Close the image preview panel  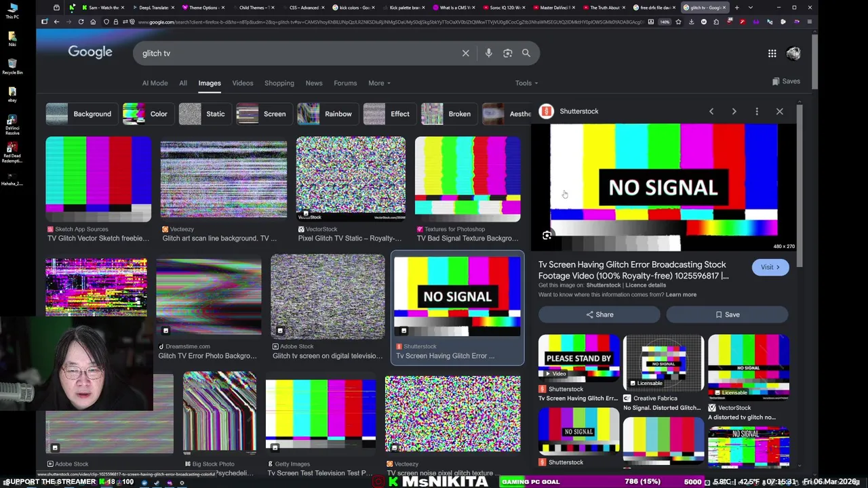click(x=779, y=111)
